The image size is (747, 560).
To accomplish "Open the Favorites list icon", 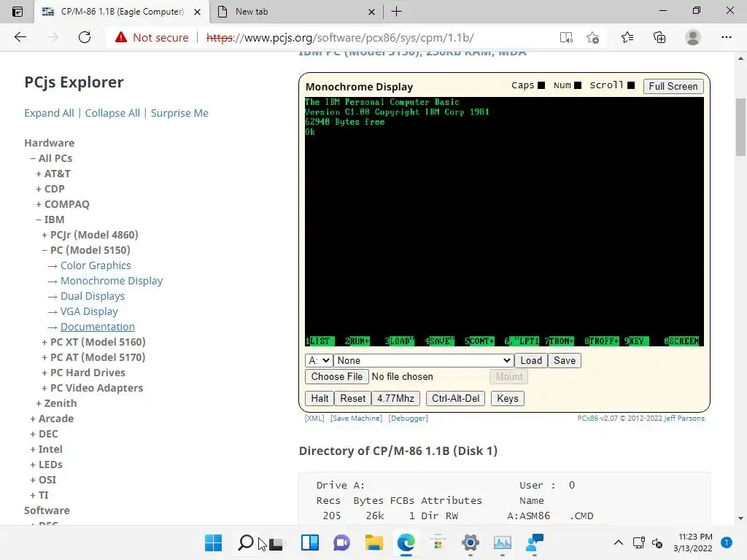I will point(627,37).
